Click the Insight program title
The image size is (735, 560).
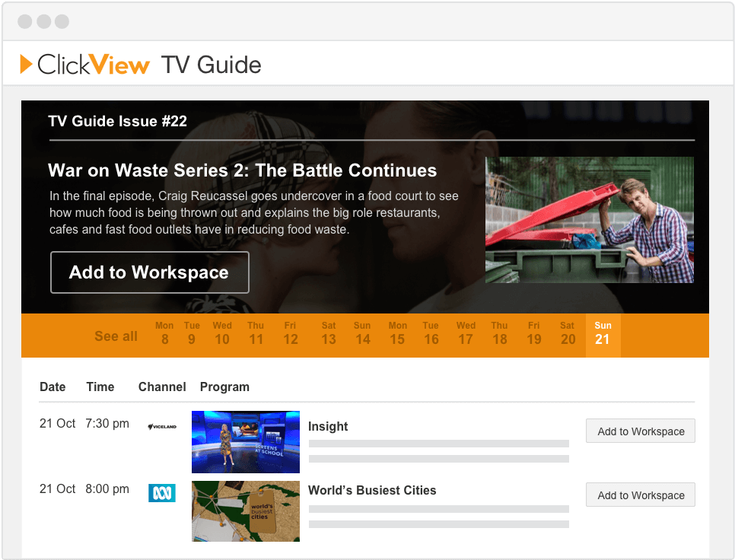click(x=328, y=426)
